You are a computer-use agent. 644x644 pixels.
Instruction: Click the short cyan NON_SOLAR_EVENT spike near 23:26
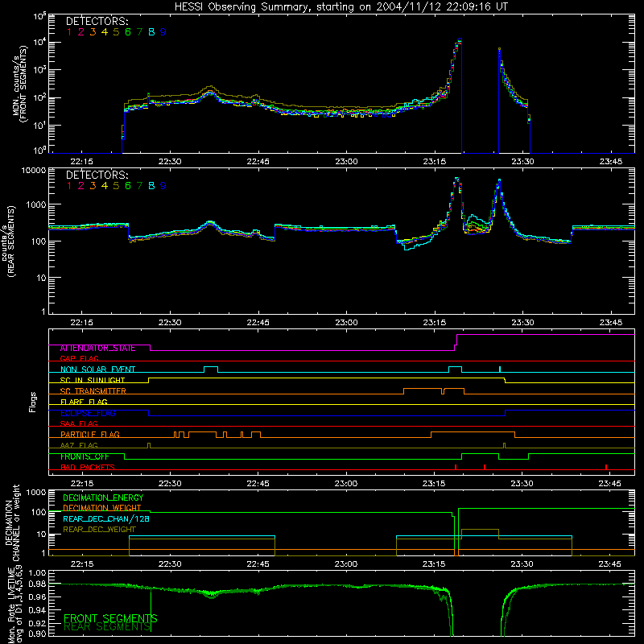pos(500,369)
